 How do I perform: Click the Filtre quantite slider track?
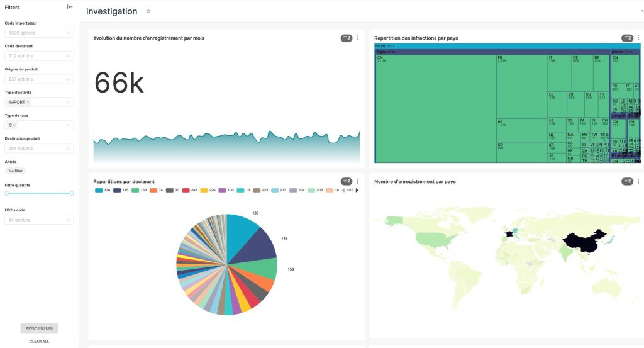coord(39,194)
